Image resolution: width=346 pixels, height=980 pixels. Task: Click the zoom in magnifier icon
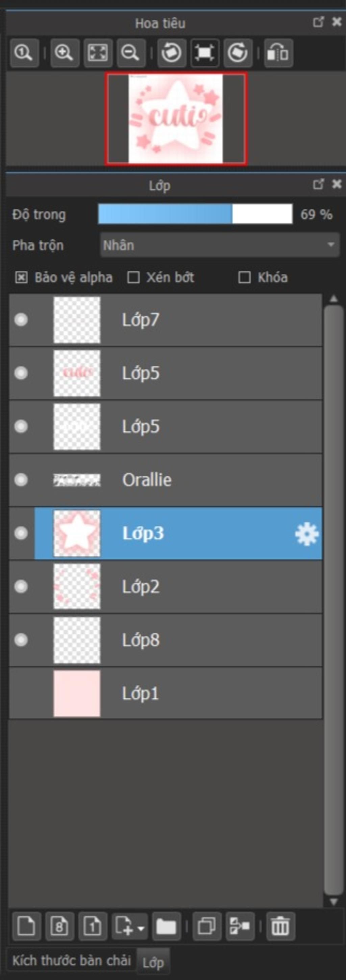coord(64,52)
